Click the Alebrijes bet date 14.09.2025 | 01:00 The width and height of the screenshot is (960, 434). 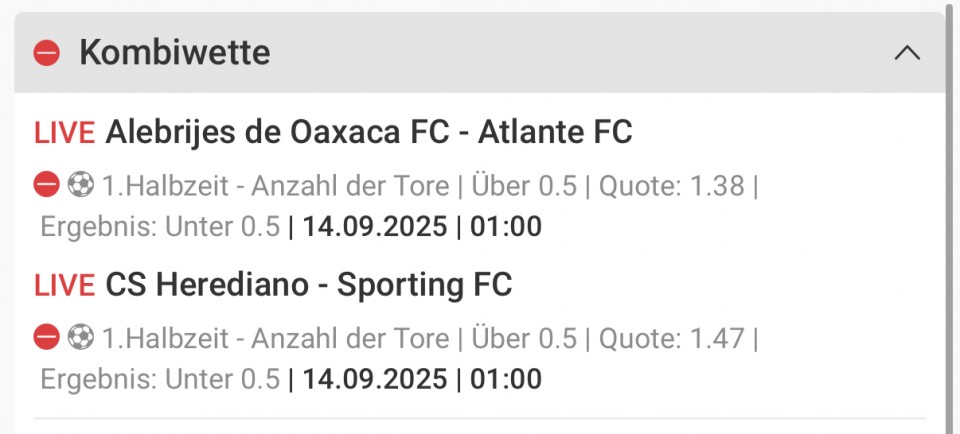tap(422, 226)
